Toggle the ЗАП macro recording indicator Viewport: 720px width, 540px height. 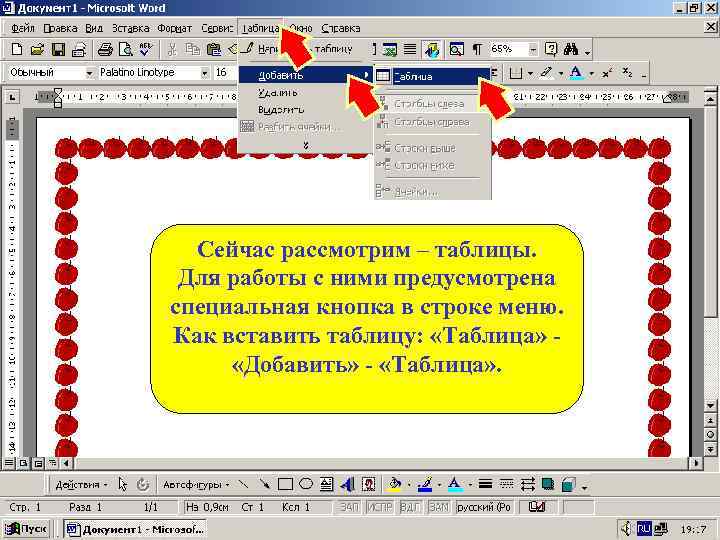[349, 507]
